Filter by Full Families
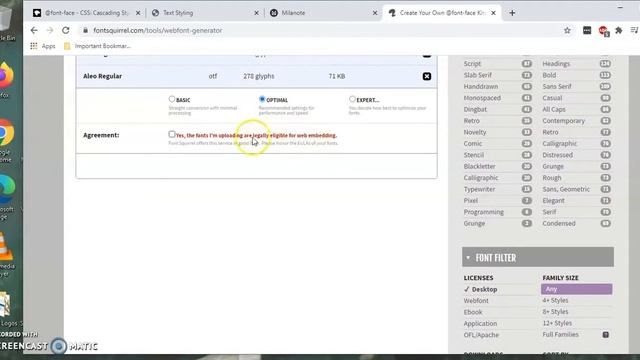 coord(560,334)
